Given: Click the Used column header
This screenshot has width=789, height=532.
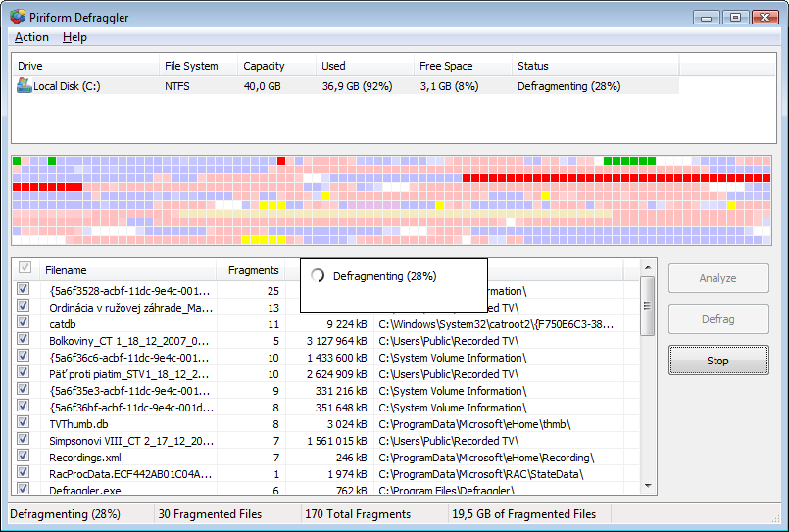Looking at the screenshot, I should coord(365,66).
